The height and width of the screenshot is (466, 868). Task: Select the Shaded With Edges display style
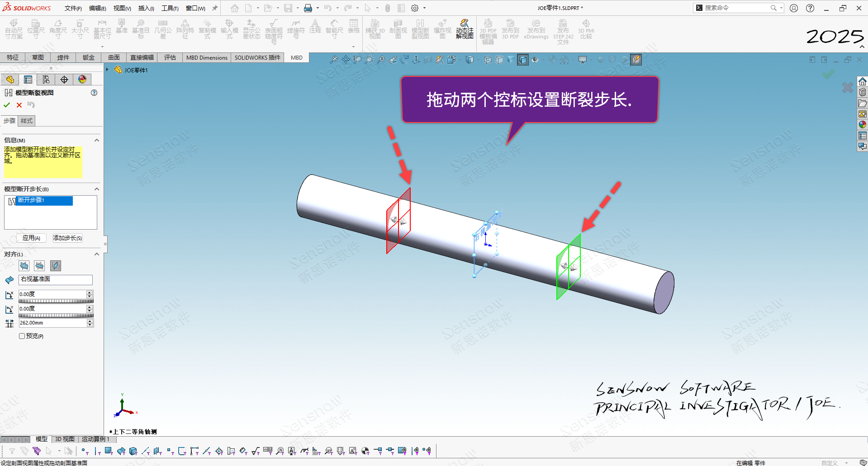point(523,60)
